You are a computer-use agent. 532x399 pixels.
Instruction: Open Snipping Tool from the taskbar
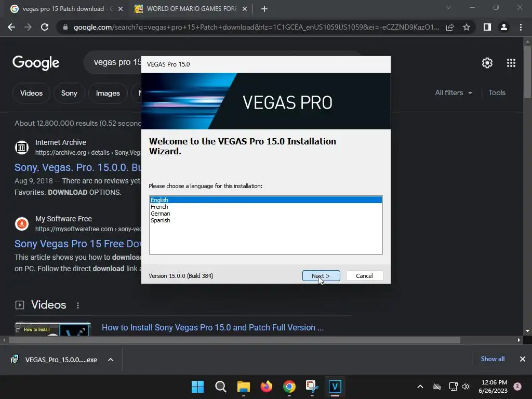pyautogui.click(x=312, y=387)
